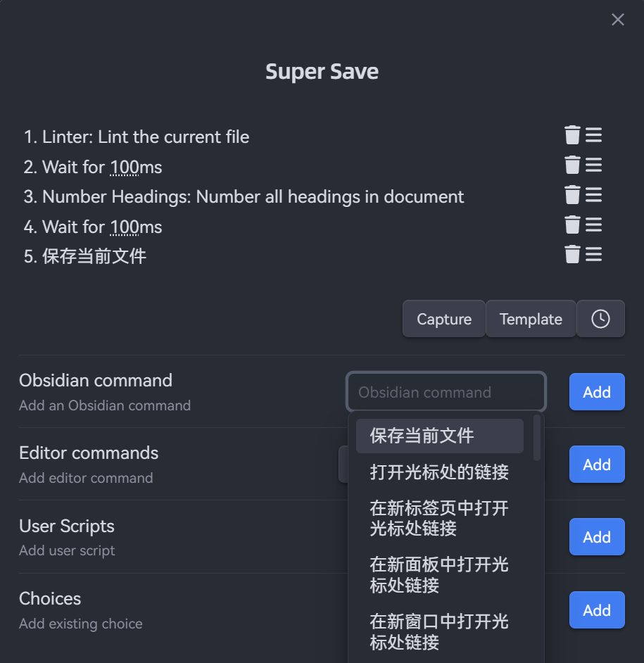Image resolution: width=644 pixels, height=663 pixels.
Task: Click drag handle for Linter step
Action: click(x=594, y=135)
